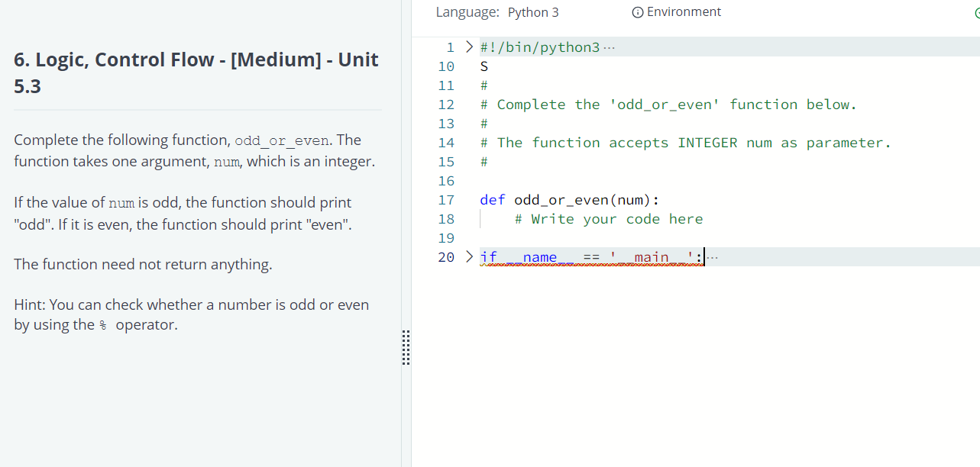The image size is (980, 467).
Task: Click line number 16 in gutter
Action: coord(446,182)
